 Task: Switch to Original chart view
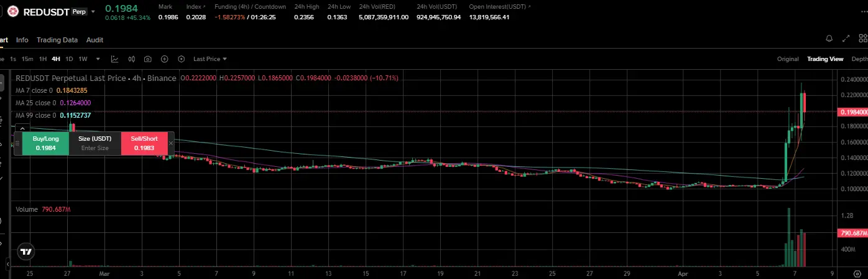[788, 59]
